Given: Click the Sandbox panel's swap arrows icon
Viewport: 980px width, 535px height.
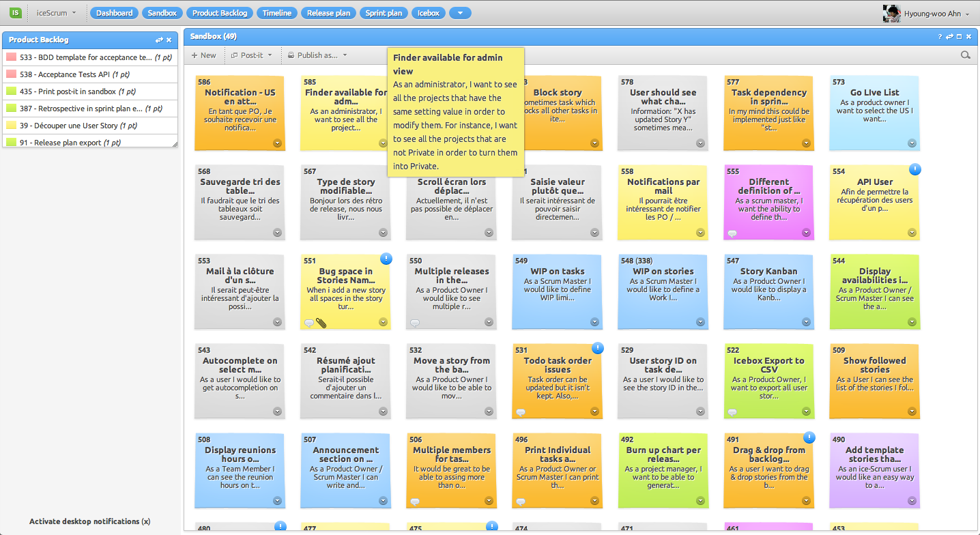Looking at the screenshot, I should click(949, 36).
